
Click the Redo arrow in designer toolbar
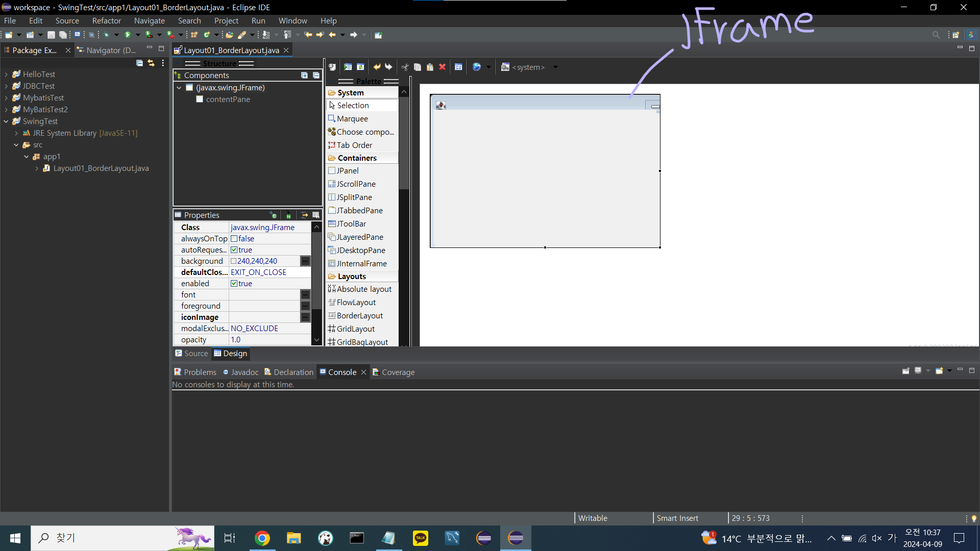point(389,67)
